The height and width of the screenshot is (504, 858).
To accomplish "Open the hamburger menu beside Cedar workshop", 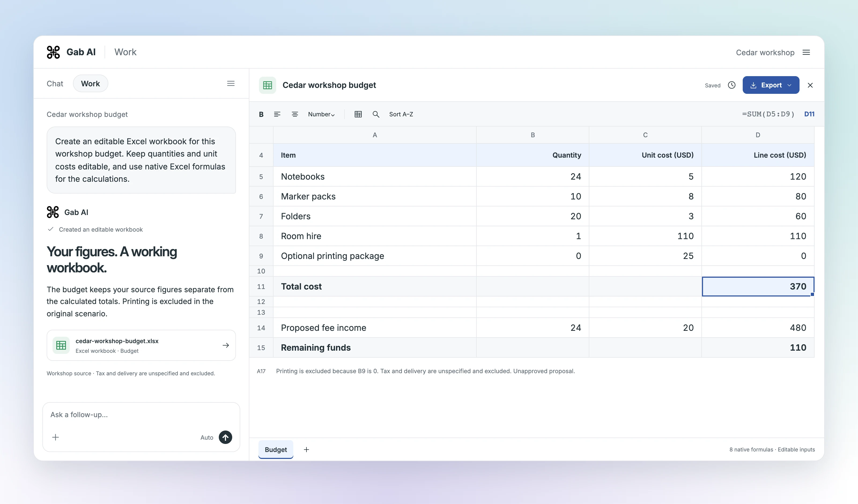I will point(806,53).
